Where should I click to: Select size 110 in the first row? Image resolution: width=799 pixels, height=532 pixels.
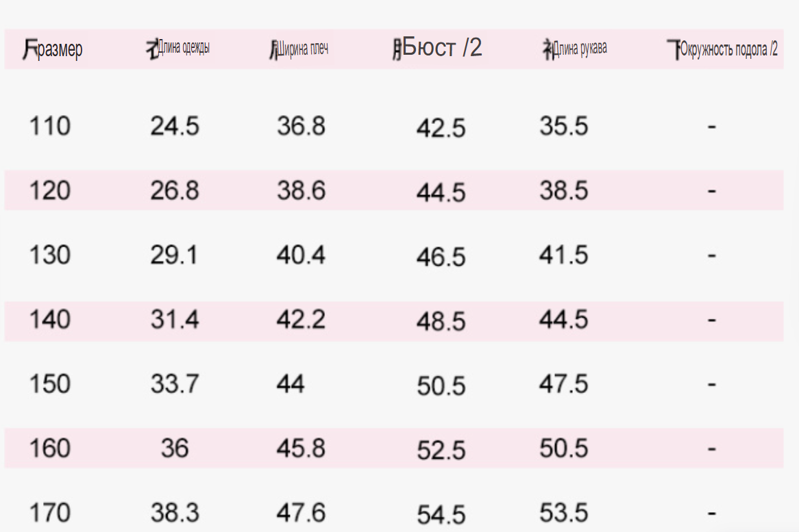[x=50, y=126]
